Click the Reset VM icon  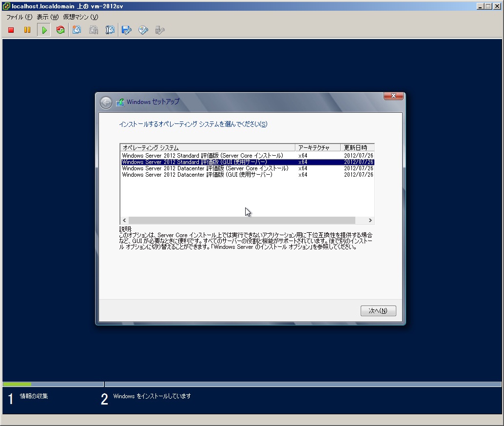pos(60,30)
